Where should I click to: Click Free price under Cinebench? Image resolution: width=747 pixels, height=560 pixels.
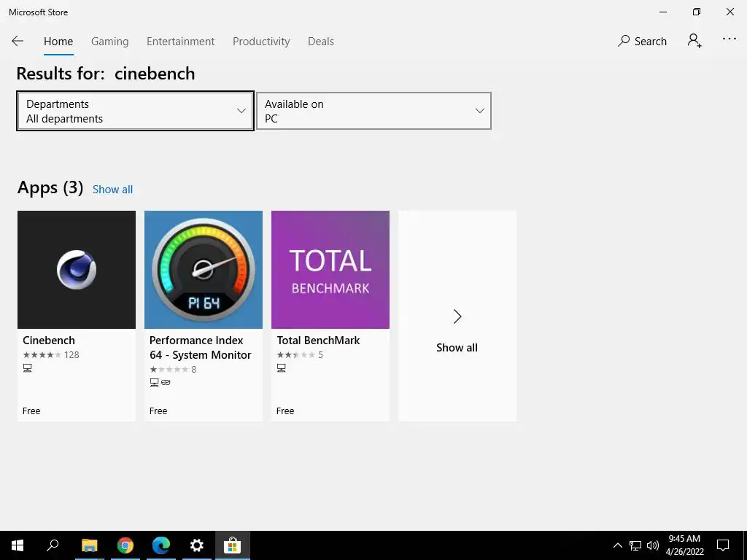click(x=31, y=411)
